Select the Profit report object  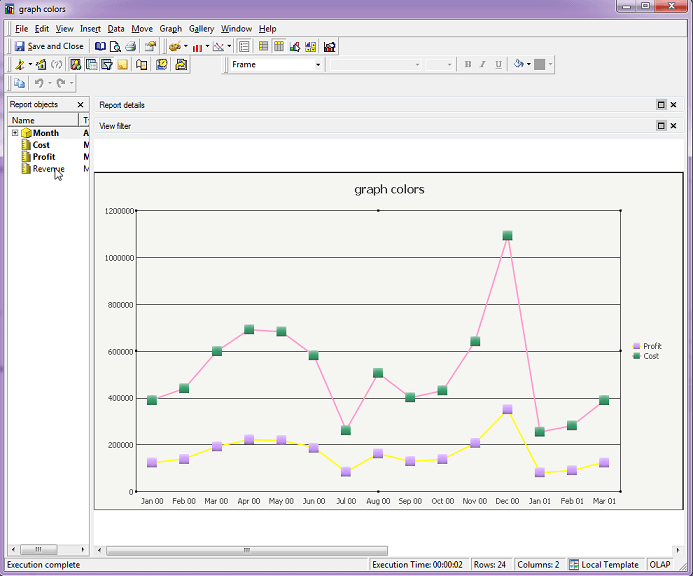[x=43, y=157]
